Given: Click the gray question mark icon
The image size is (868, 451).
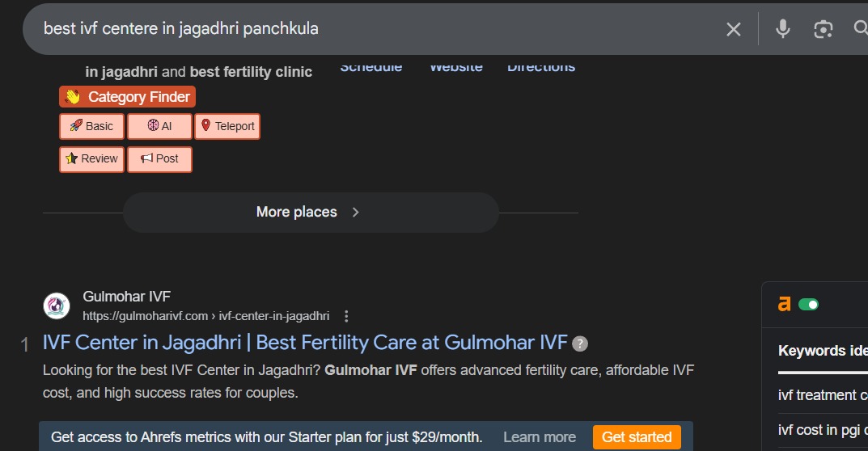Looking at the screenshot, I should (x=580, y=344).
